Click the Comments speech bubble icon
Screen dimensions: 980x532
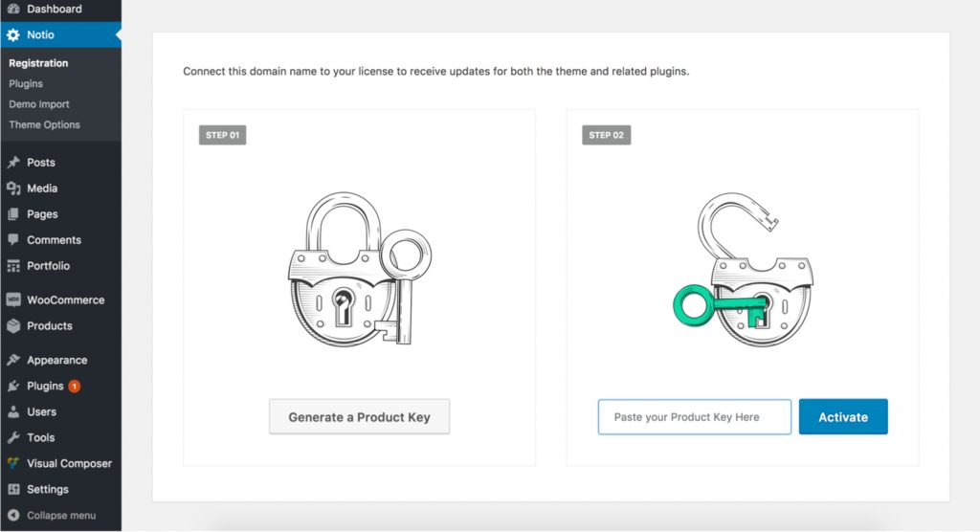click(13, 239)
